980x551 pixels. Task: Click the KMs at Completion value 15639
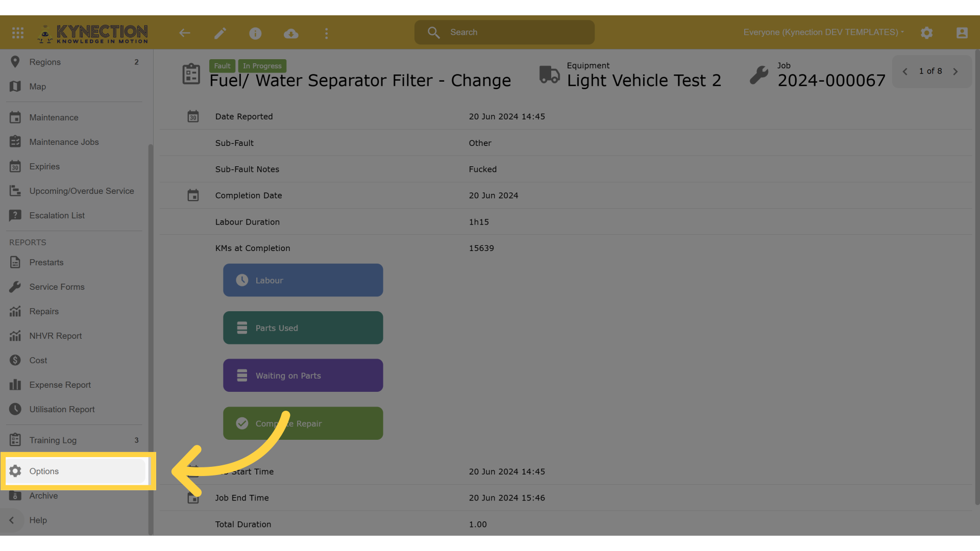click(x=481, y=248)
